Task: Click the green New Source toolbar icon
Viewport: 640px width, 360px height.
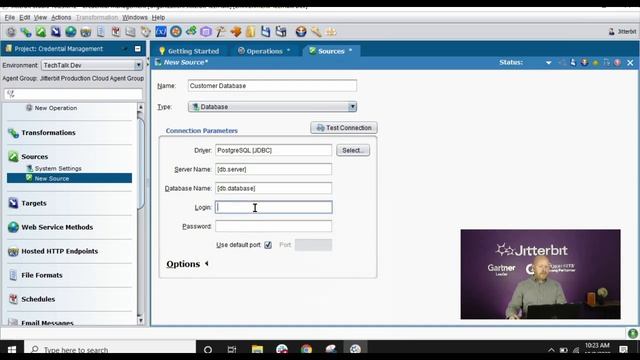Action: point(41,31)
